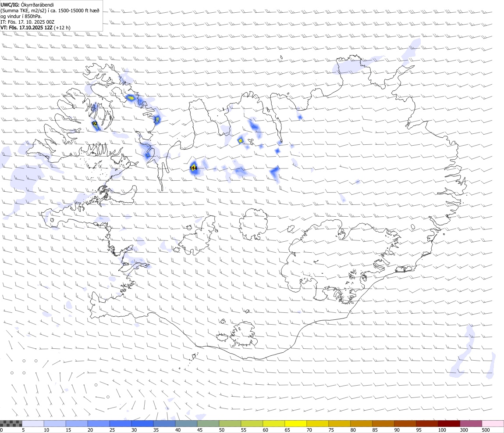Select the 10–15 legend color swatch

click(55, 423)
